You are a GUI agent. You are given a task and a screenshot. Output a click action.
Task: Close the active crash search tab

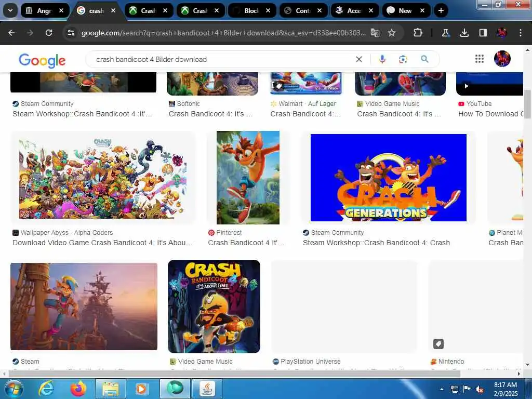[x=113, y=10]
